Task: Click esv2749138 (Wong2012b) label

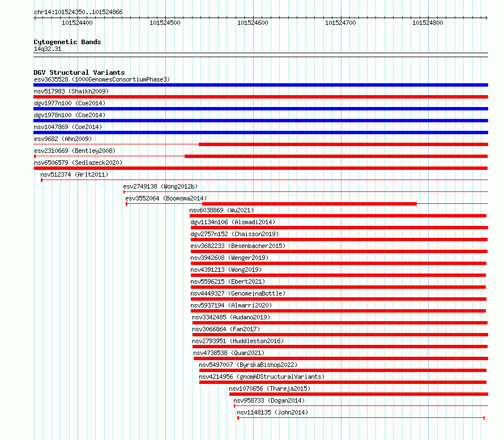Action: pyautogui.click(x=160, y=186)
